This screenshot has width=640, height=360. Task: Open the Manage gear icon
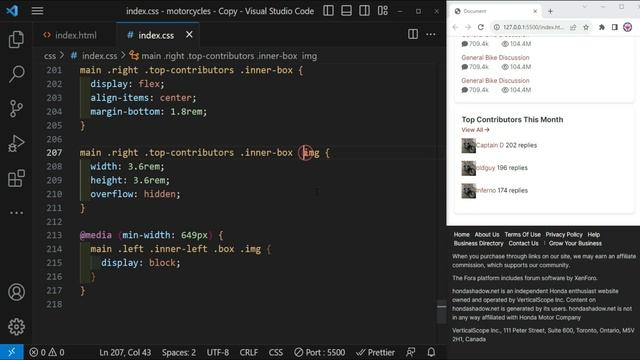(x=16, y=327)
